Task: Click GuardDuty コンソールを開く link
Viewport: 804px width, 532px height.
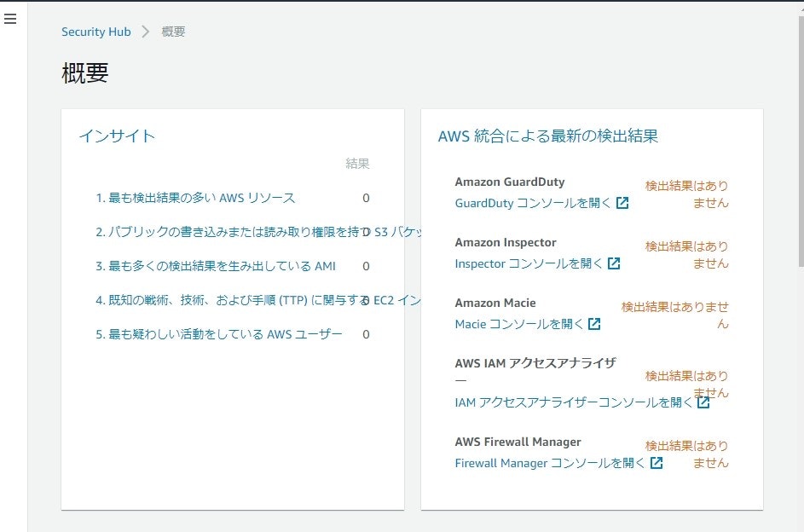Action: point(533,203)
